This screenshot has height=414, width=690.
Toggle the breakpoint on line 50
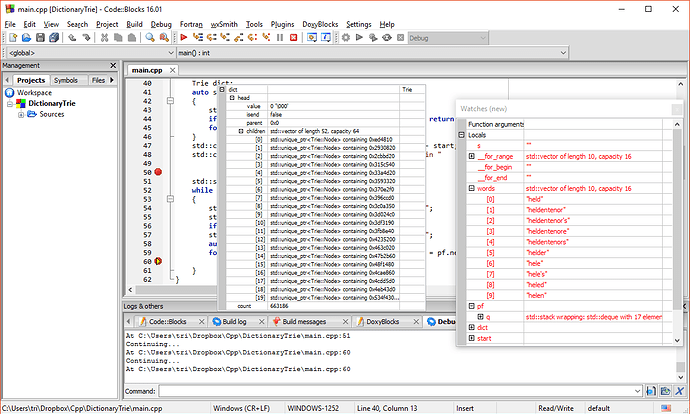coord(158,172)
